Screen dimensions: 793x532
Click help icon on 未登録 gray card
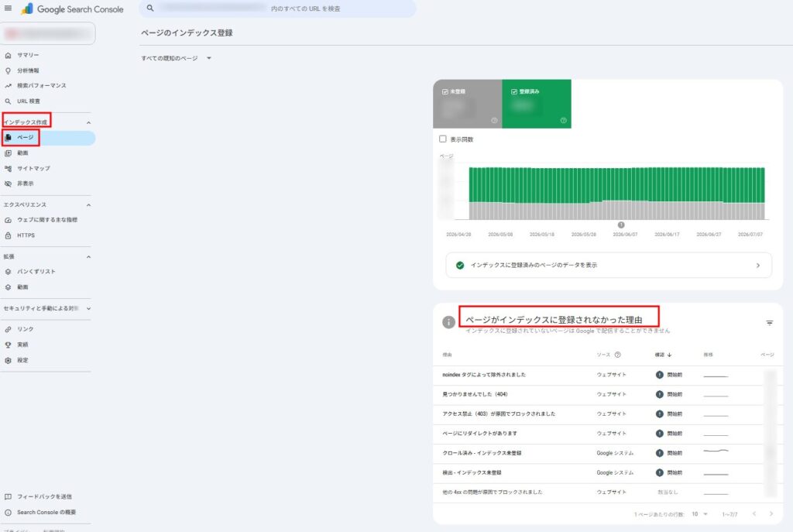click(494, 120)
